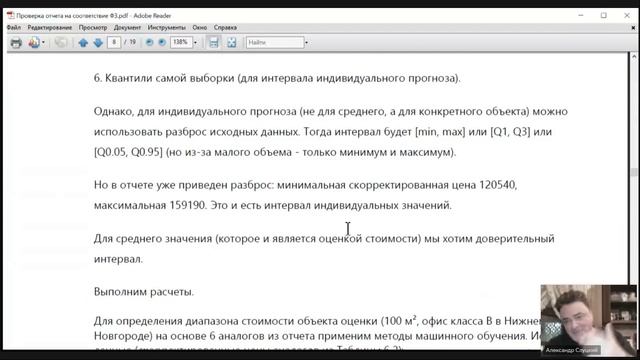Click the greyed-out pages icon
The width and height of the screenshot is (640, 360).
click(61, 42)
